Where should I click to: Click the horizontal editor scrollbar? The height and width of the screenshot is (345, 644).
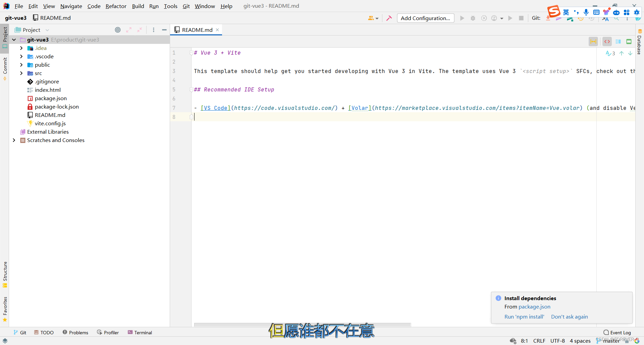[302, 325]
